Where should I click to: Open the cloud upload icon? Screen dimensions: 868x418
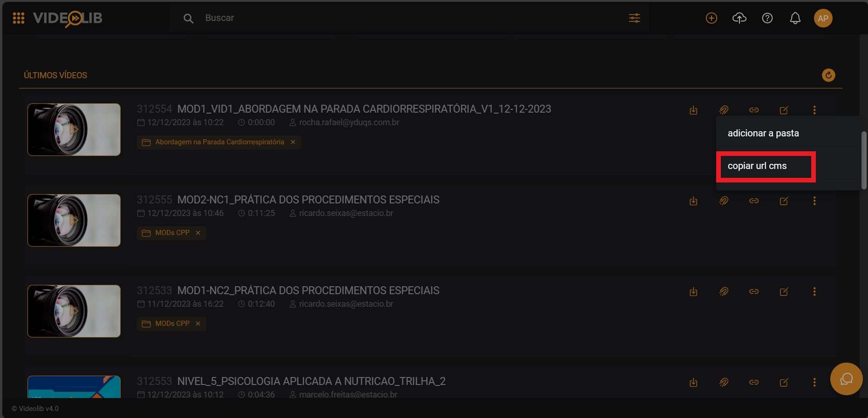point(739,18)
